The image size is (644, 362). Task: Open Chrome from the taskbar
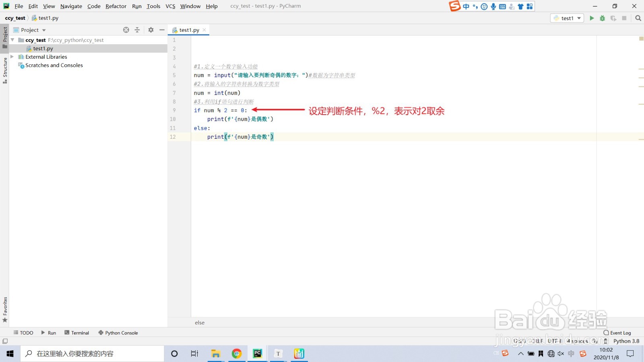pos(237,354)
